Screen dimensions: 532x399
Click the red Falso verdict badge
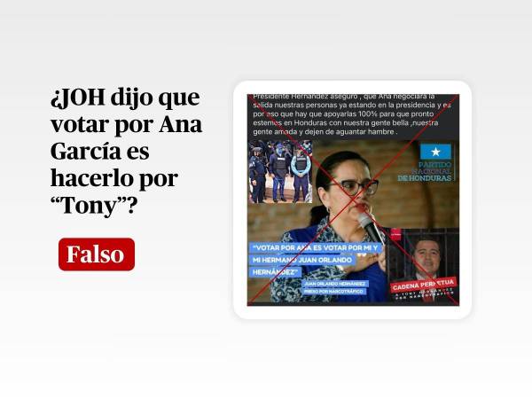97,254
